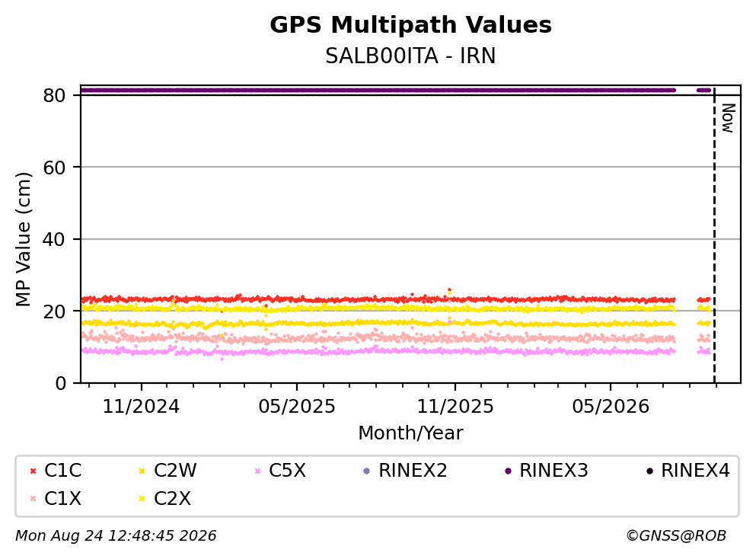Image resolution: width=756 pixels, height=559 pixels.
Task: Click the C2X yellow legend marker
Action: pos(142,499)
